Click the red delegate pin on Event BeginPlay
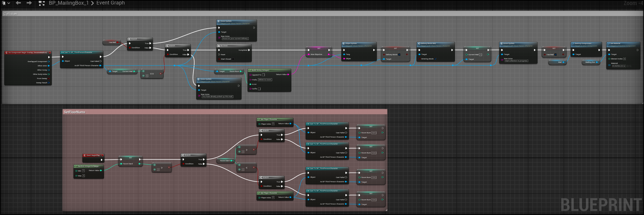The image size is (644, 215). (x=102, y=155)
